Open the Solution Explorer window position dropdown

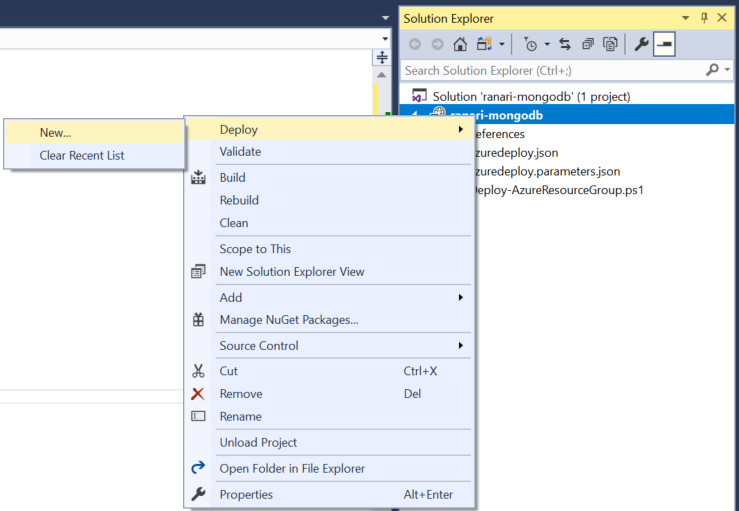(x=686, y=18)
